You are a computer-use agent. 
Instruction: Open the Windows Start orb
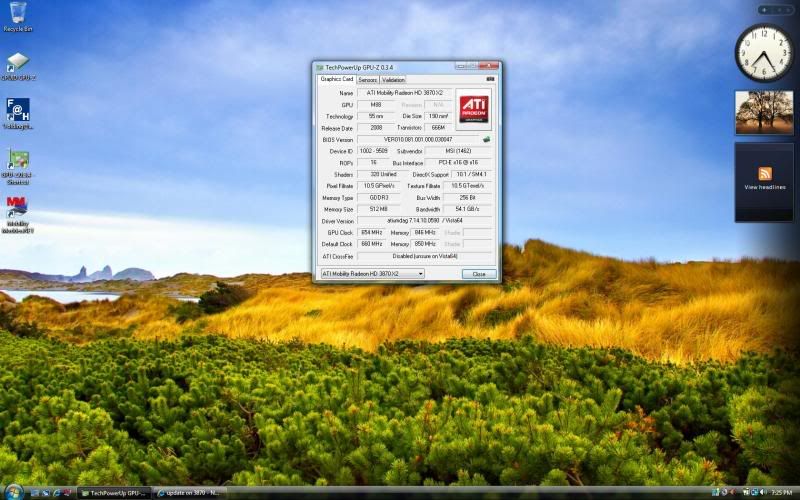point(14,492)
